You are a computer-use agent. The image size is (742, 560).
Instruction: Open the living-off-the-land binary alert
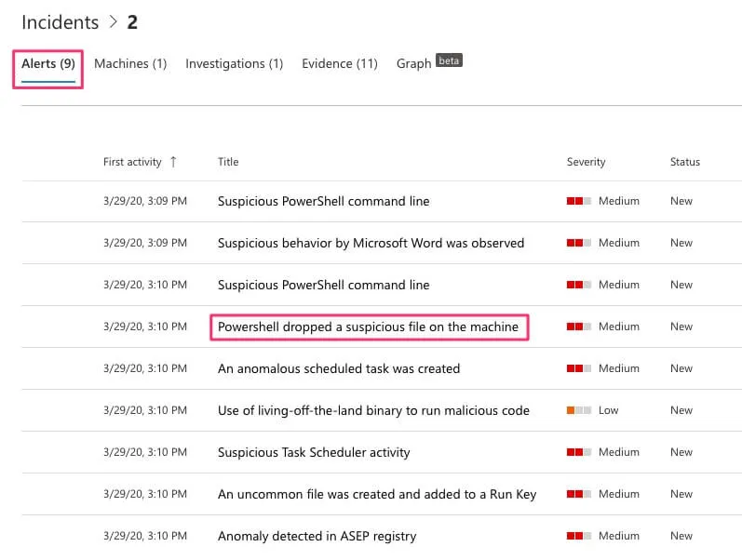coord(373,410)
